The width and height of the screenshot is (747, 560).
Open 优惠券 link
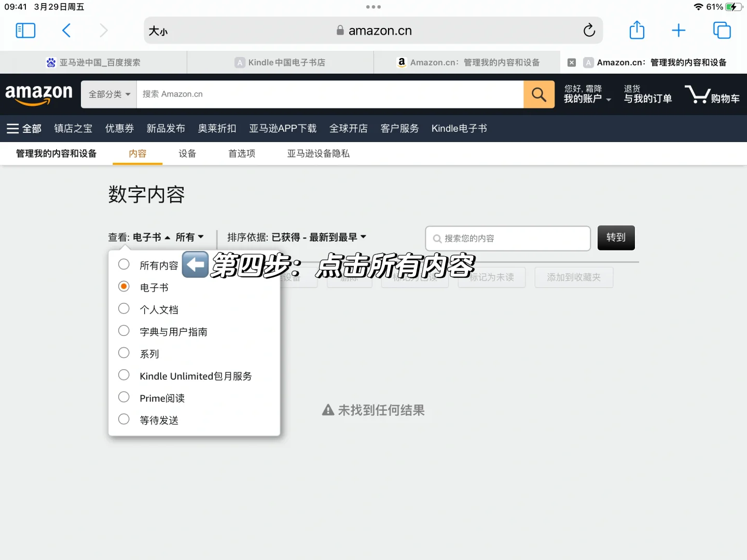(x=119, y=129)
